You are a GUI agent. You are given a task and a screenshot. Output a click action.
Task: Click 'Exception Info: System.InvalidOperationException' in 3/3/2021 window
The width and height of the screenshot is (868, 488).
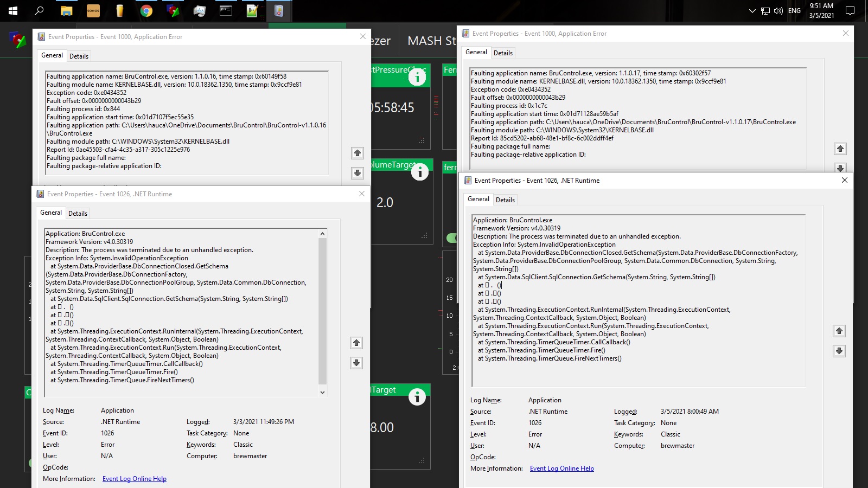point(117,258)
